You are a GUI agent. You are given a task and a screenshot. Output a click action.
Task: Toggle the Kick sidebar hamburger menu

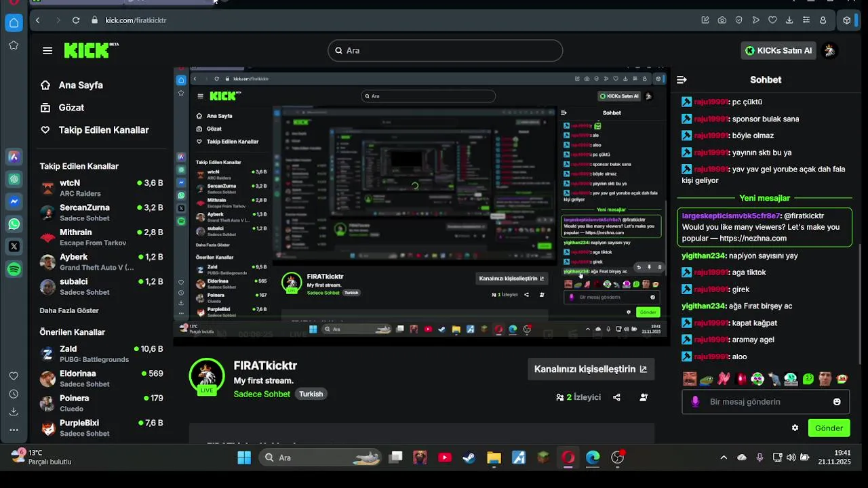(47, 50)
